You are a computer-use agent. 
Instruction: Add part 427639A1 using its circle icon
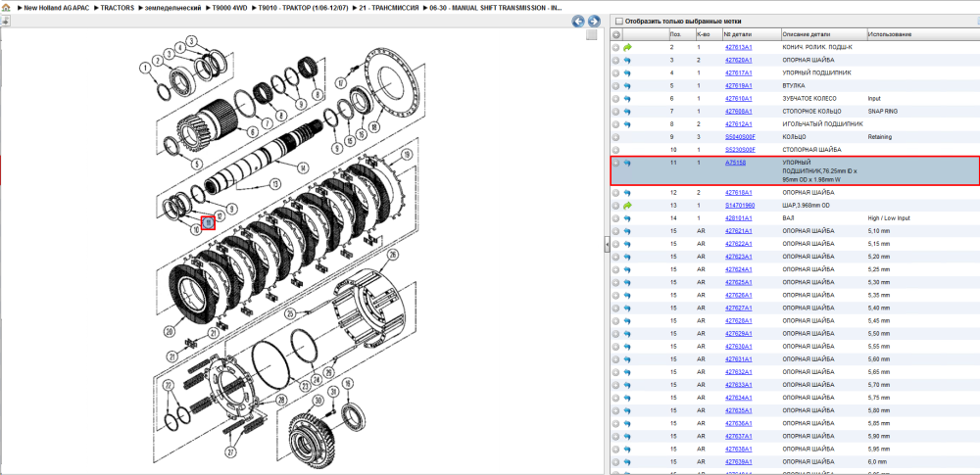tap(616, 461)
